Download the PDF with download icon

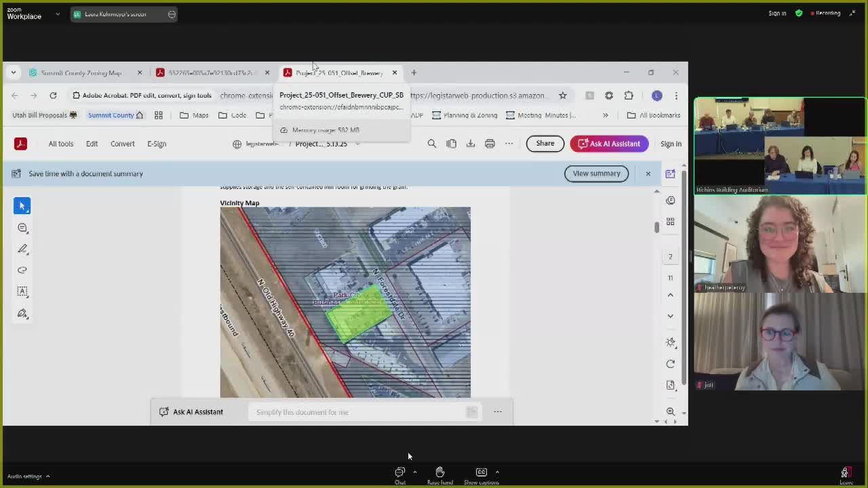(471, 144)
